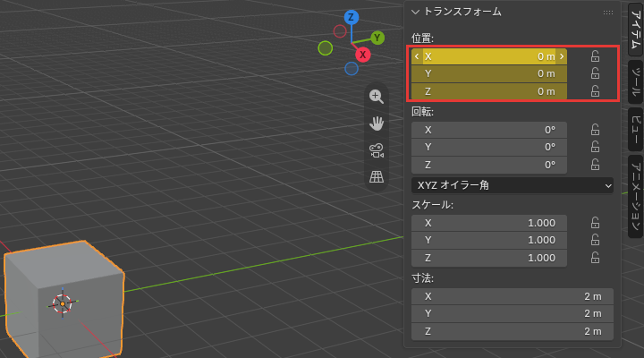Lock the scale Y value
The image size is (644, 358).
point(595,240)
